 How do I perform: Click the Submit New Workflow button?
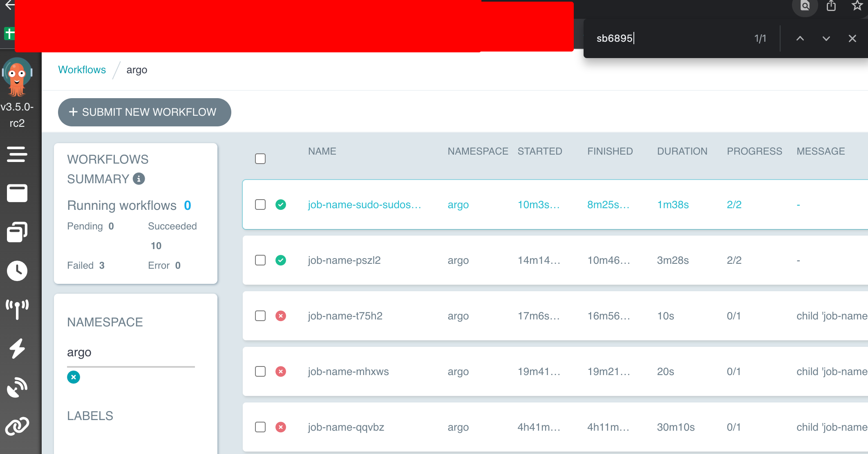[x=144, y=112]
